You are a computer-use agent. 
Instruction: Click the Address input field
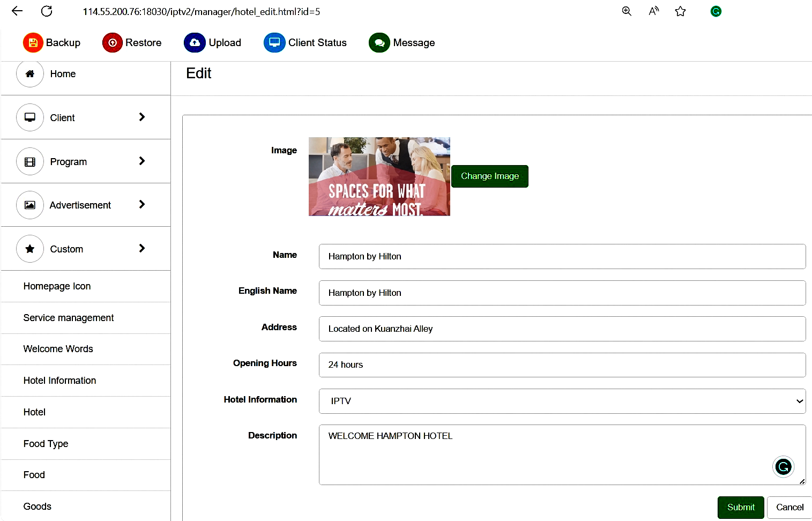[x=562, y=329]
